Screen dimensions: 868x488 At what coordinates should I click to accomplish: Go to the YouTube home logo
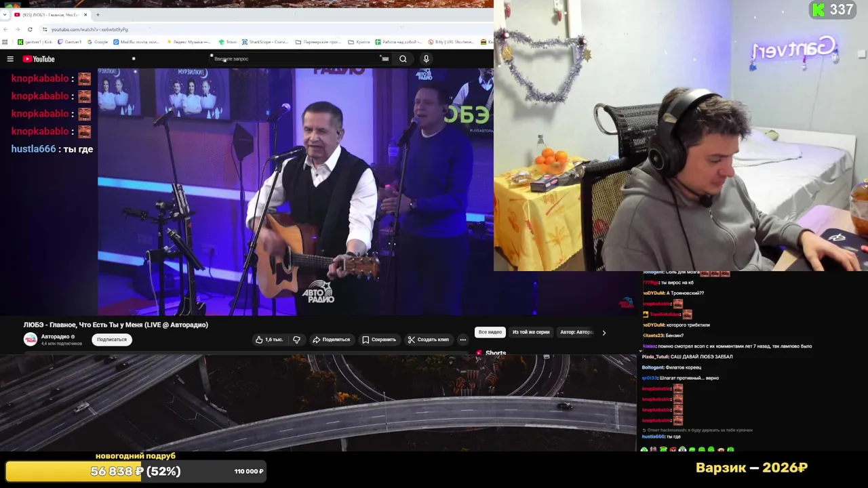39,59
